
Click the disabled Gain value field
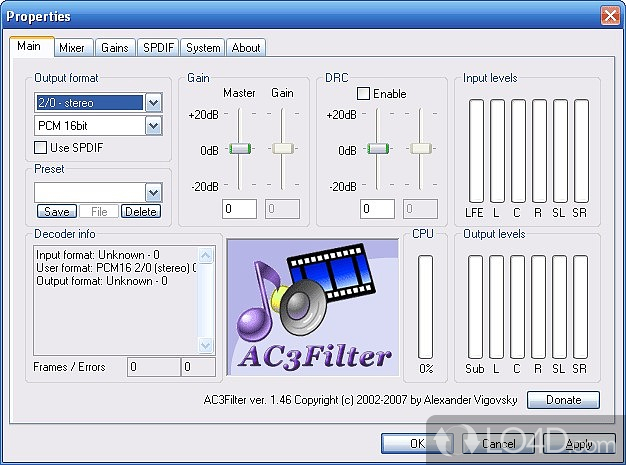[x=282, y=209]
